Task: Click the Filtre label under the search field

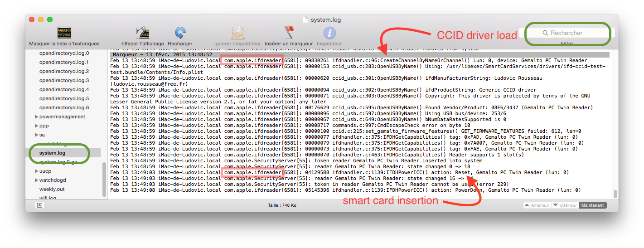Action: 567,44
